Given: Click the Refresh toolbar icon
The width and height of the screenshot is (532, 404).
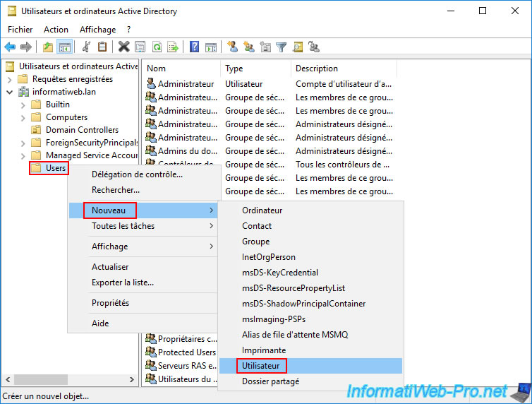Looking at the screenshot, I should point(157,47).
